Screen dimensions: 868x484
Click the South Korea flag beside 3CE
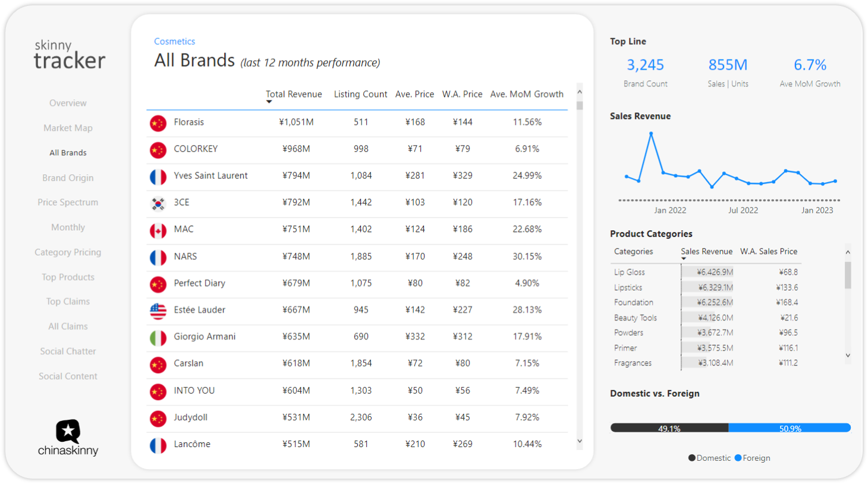pos(158,203)
